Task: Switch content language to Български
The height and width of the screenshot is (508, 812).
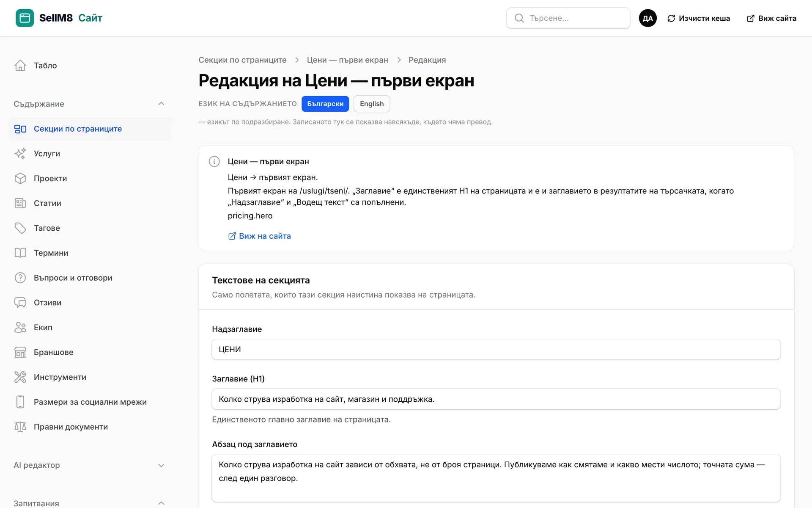Action: (325, 104)
